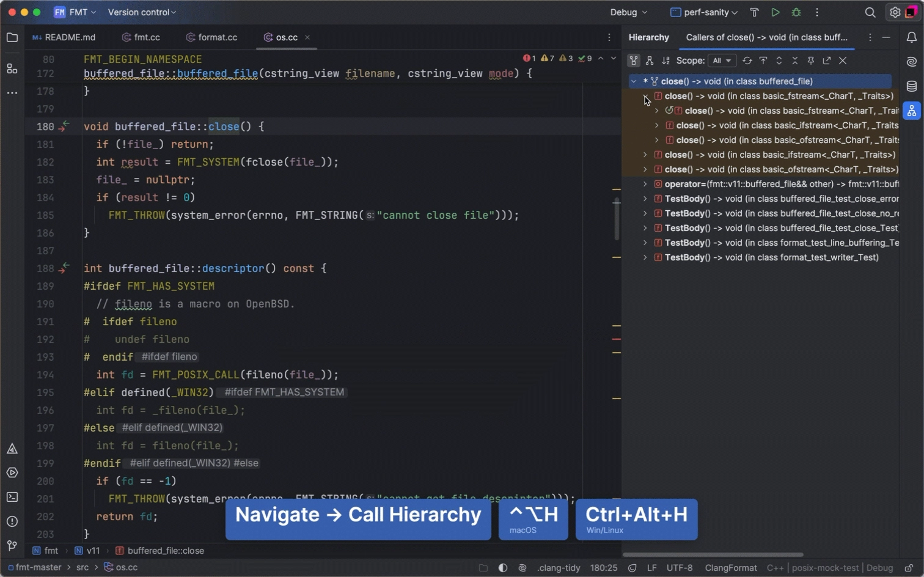Open Search Everywhere magnifier
924x577 pixels.
[x=870, y=12]
